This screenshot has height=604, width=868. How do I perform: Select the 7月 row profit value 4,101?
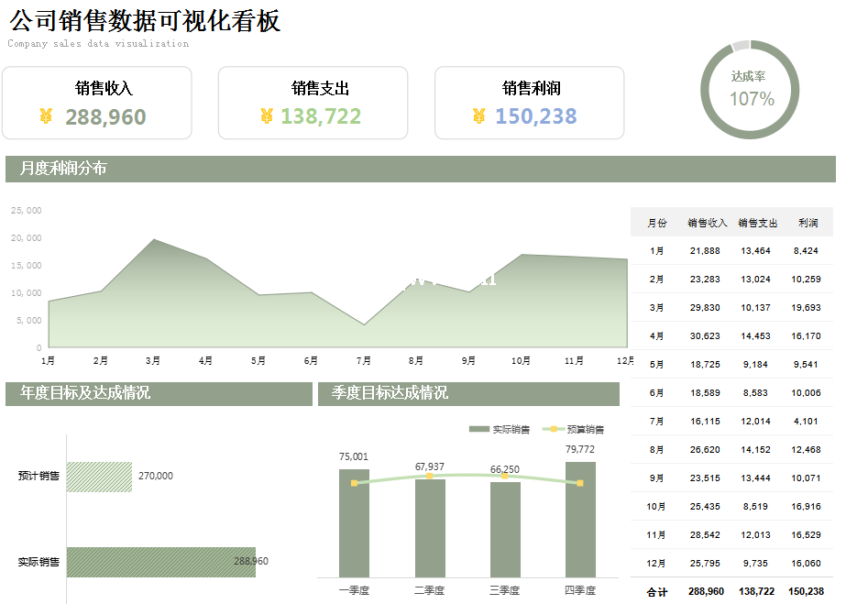pos(806,422)
